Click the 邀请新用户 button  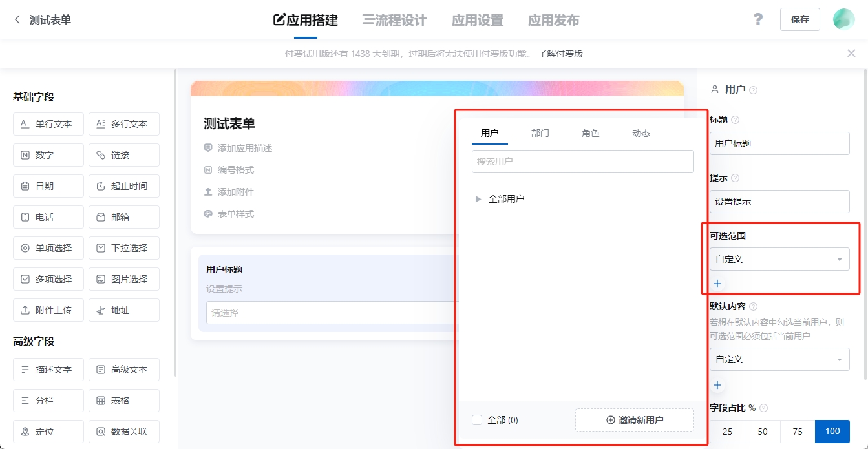tap(634, 419)
